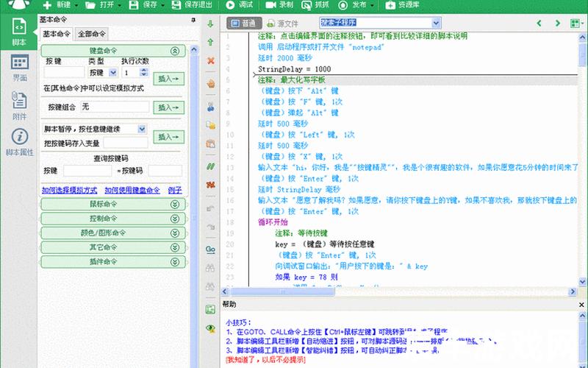Click the 发布 (Publish) button
The width and height of the screenshot is (588, 368).
(353, 5)
